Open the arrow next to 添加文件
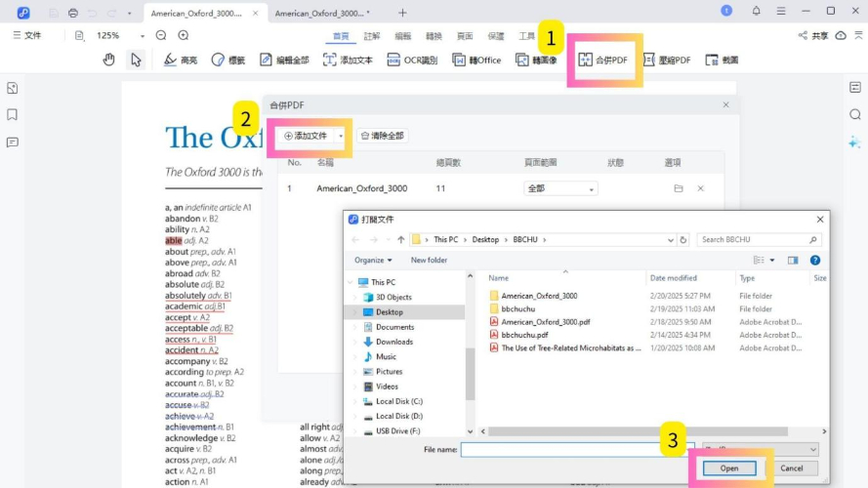The width and height of the screenshot is (868, 488). pos(341,136)
